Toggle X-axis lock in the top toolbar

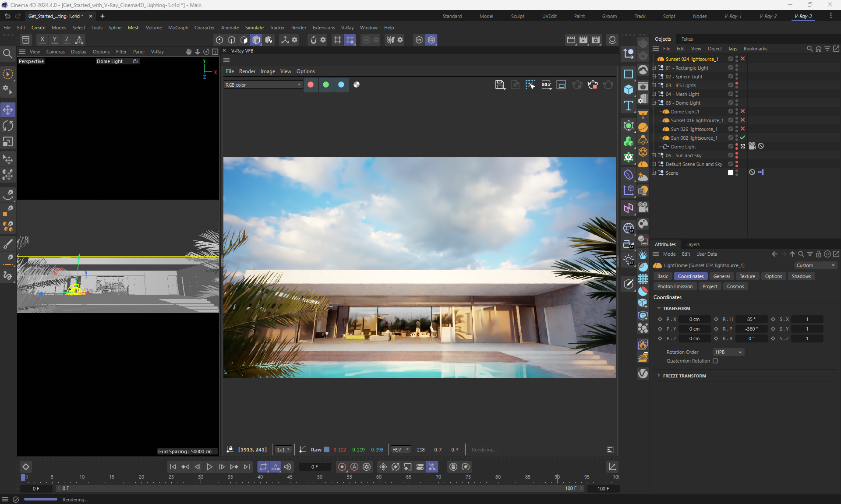point(42,40)
